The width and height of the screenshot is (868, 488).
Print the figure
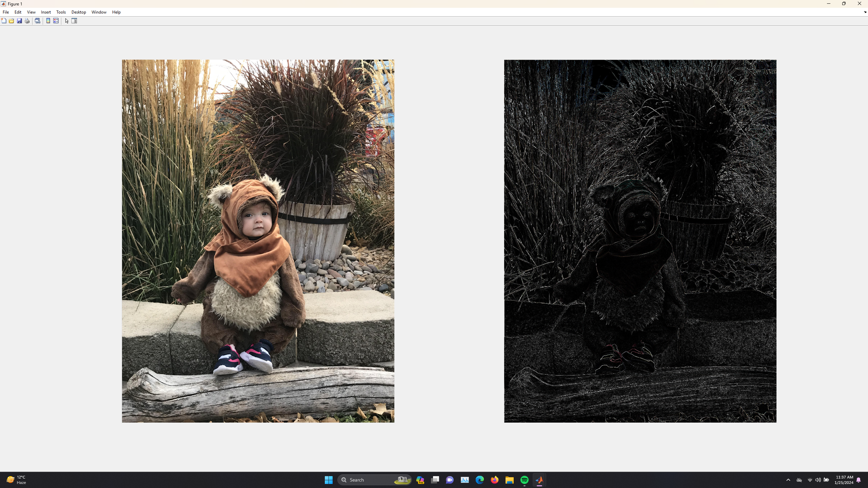click(27, 21)
